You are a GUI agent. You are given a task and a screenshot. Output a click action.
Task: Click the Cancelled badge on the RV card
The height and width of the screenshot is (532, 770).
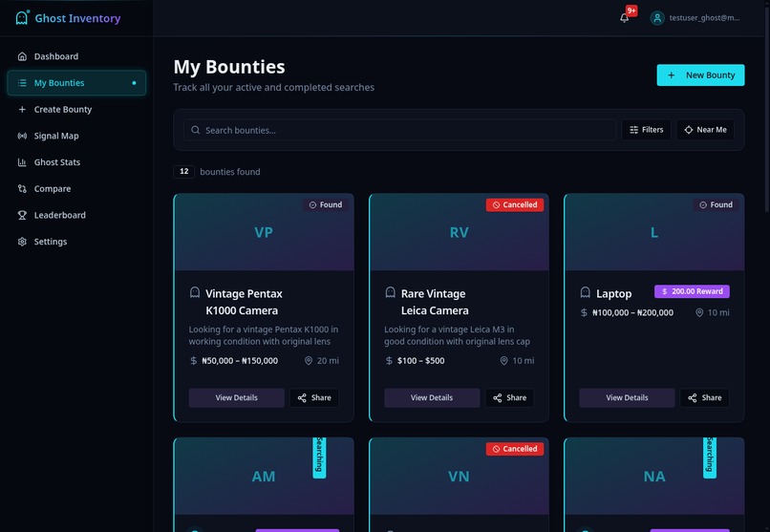point(515,204)
